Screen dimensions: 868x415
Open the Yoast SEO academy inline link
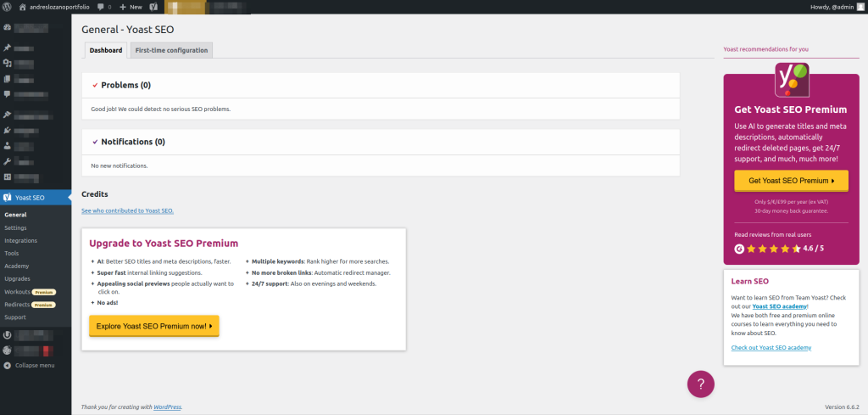click(x=780, y=306)
